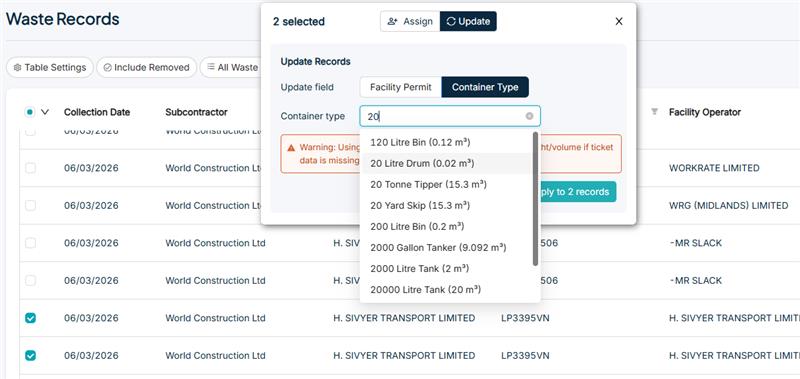Toggle the Include Removed filter
The height and width of the screenshot is (379, 800).
[x=146, y=67]
